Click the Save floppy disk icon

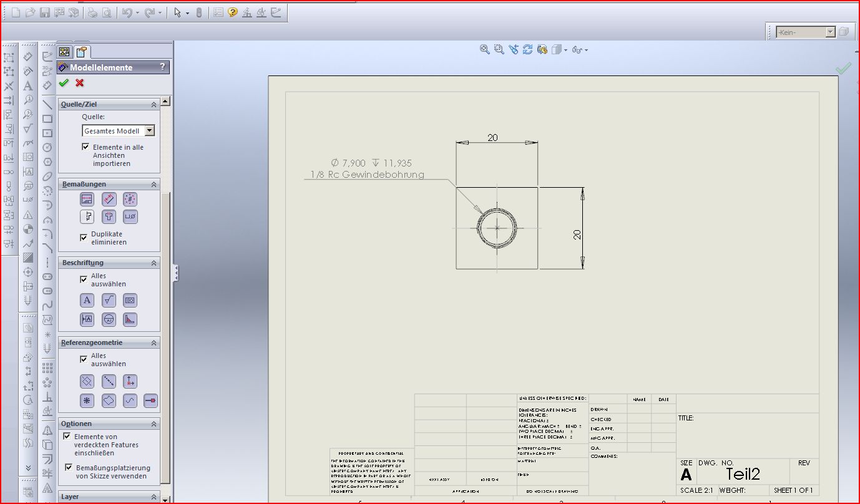[45, 12]
